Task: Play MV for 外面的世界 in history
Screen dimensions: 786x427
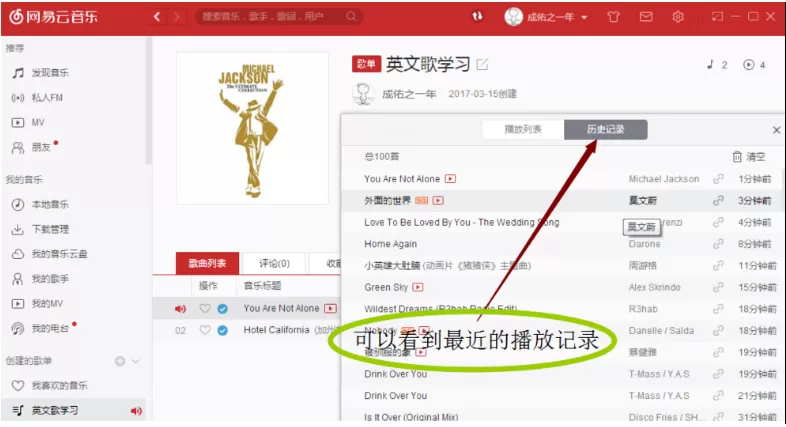Action: point(438,200)
